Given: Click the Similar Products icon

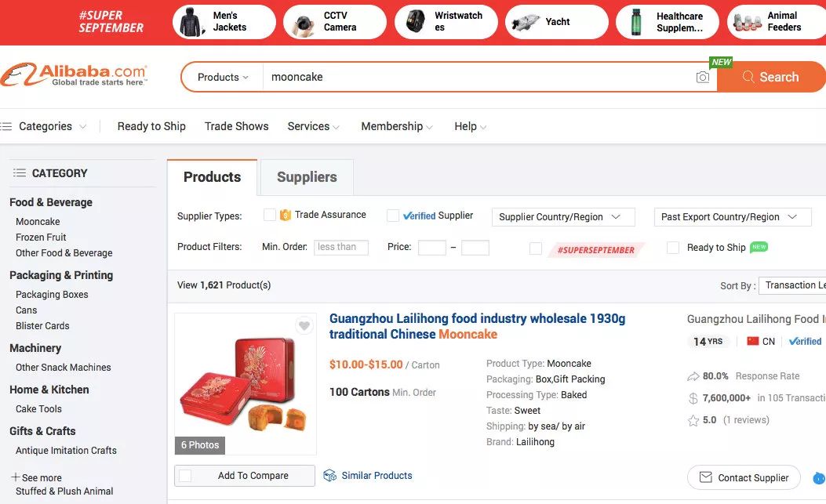Looking at the screenshot, I should [330, 476].
